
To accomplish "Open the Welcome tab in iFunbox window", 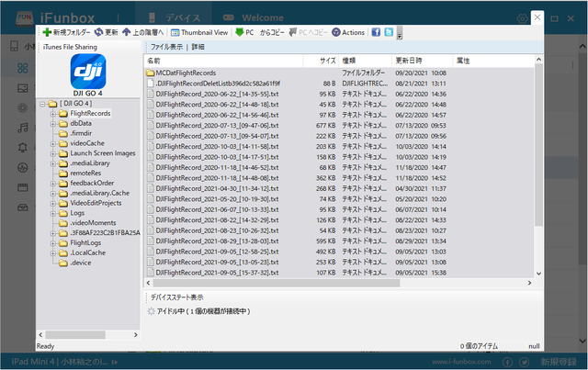I will tap(254, 17).
